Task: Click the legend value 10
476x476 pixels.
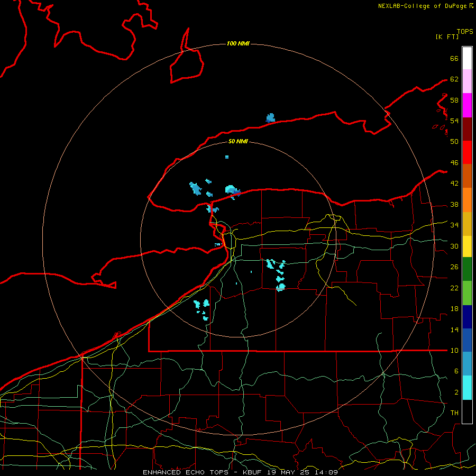Action: 454,351
